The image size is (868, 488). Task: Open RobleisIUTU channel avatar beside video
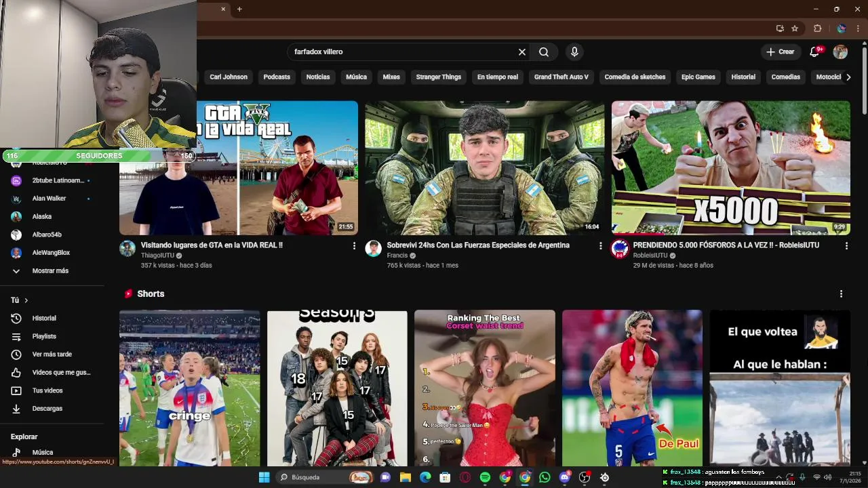click(619, 248)
